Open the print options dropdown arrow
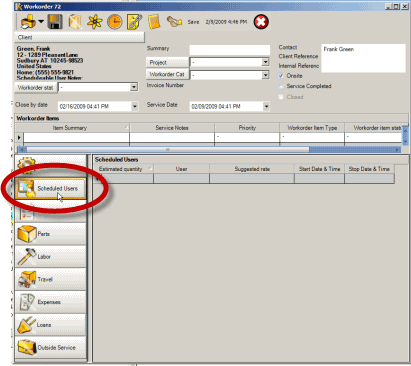Screen dimensions: 411x366 [41, 22]
